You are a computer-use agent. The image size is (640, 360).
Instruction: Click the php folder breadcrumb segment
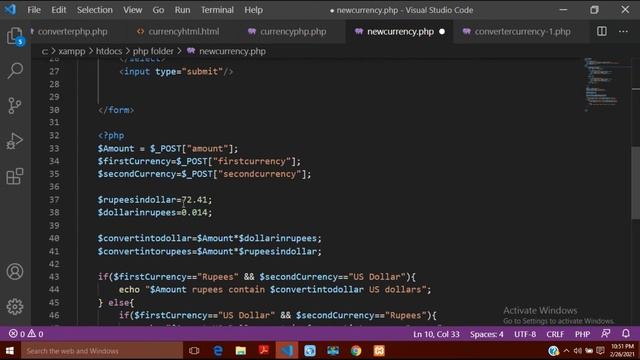pyautogui.click(x=153, y=51)
